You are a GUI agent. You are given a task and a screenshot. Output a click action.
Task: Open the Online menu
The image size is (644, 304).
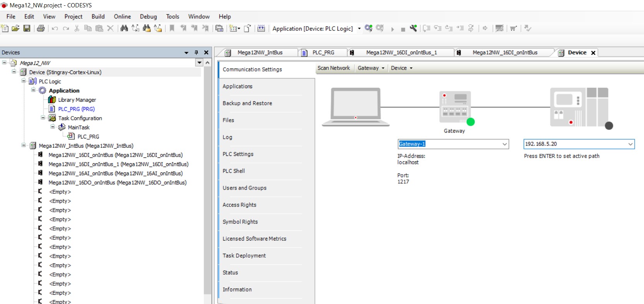pos(122,17)
